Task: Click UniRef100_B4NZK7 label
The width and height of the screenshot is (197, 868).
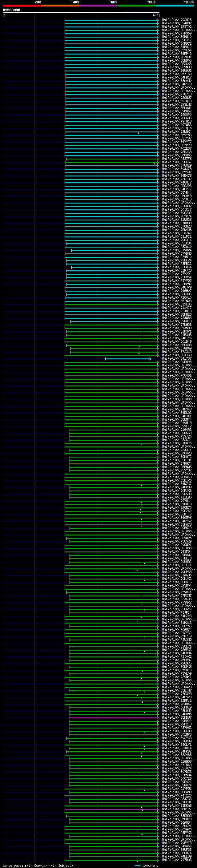Action: point(177,484)
